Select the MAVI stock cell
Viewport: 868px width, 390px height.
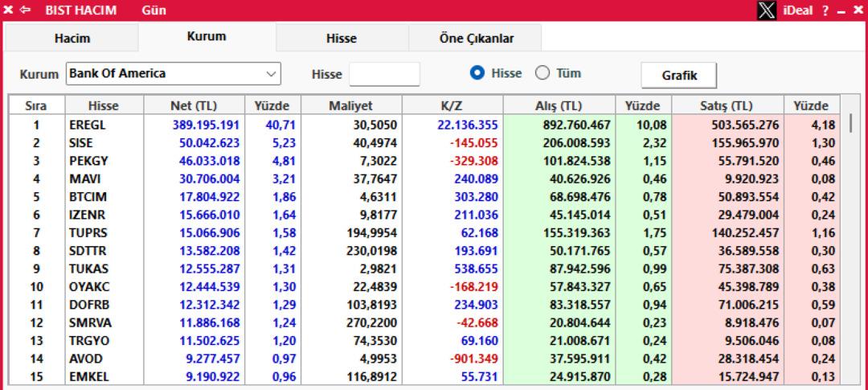pos(104,179)
